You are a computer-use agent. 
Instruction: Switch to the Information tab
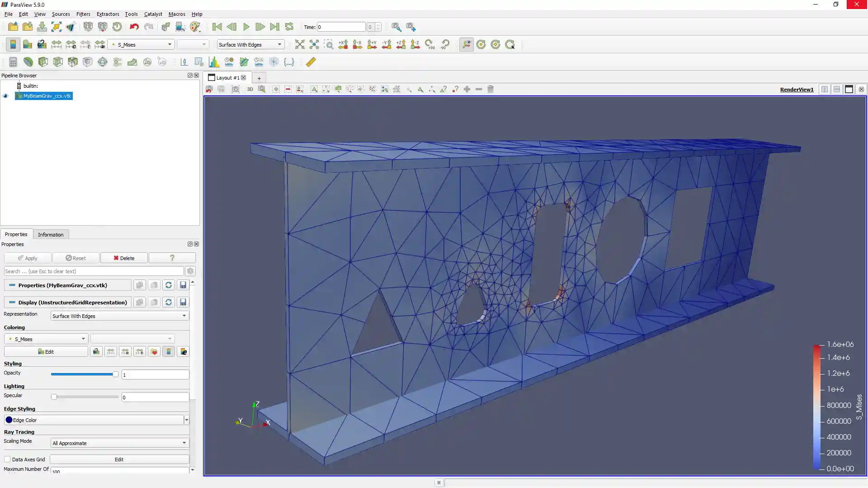point(51,235)
